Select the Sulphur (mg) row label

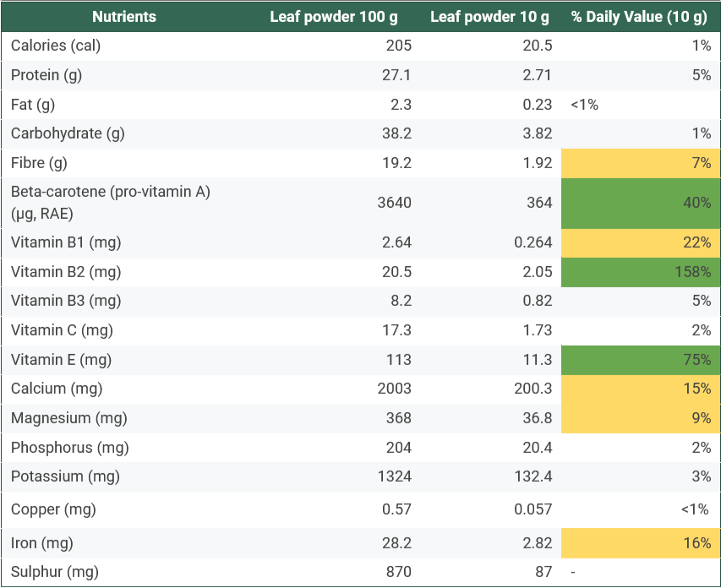[x=55, y=572]
